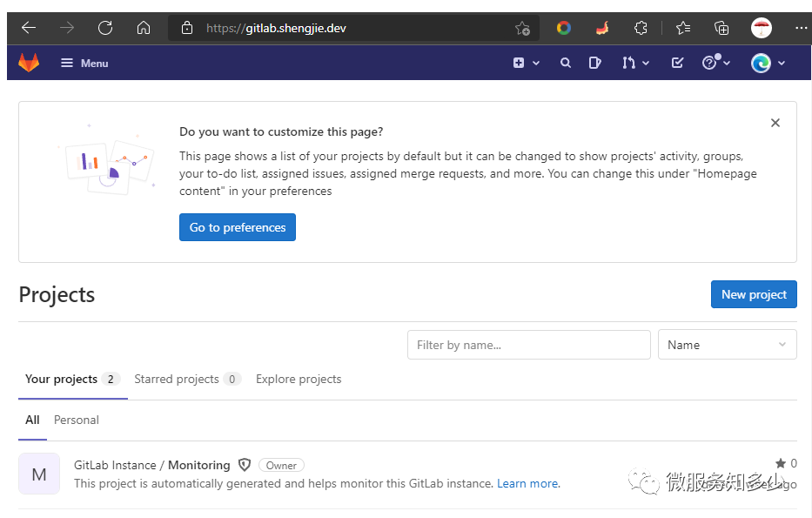Open the browser profile avatar
This screenshot has height=518, width=812.
click(x=762, y=28)
